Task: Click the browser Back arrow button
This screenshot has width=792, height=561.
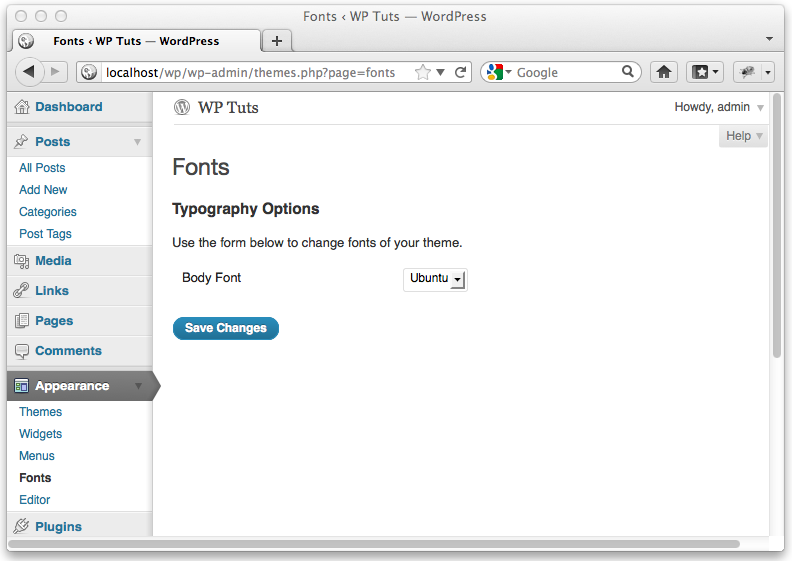Action: [29, 72]
